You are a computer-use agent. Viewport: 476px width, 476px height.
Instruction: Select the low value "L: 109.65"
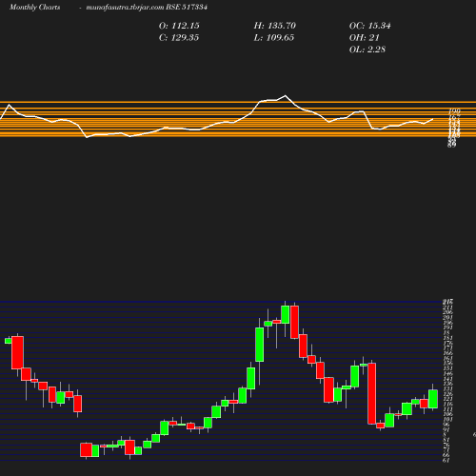point(274,38)
